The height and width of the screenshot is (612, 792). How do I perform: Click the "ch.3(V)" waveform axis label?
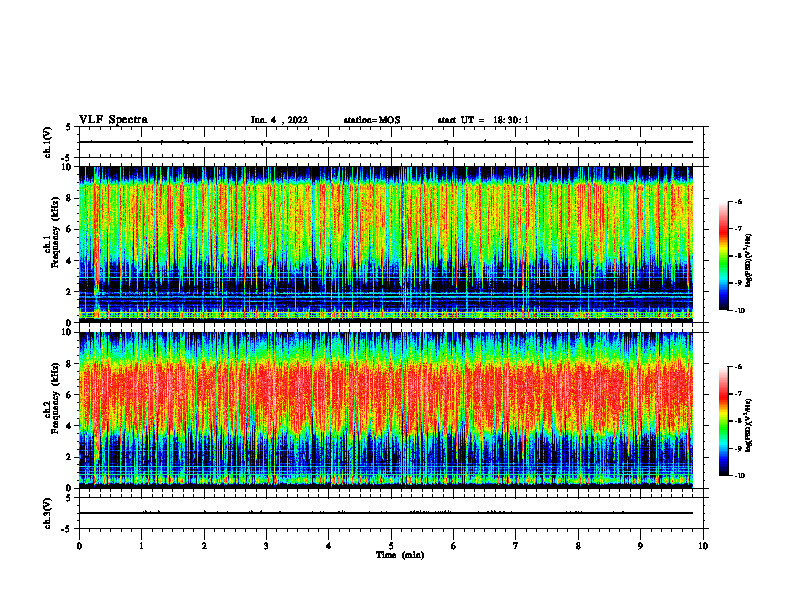click(47, 513)
